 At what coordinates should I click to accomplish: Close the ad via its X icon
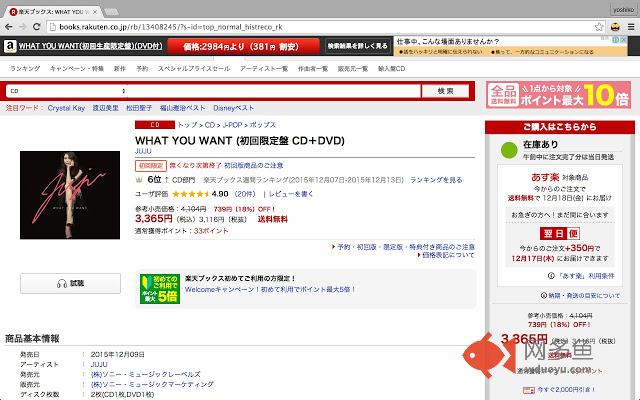[623, 40]
